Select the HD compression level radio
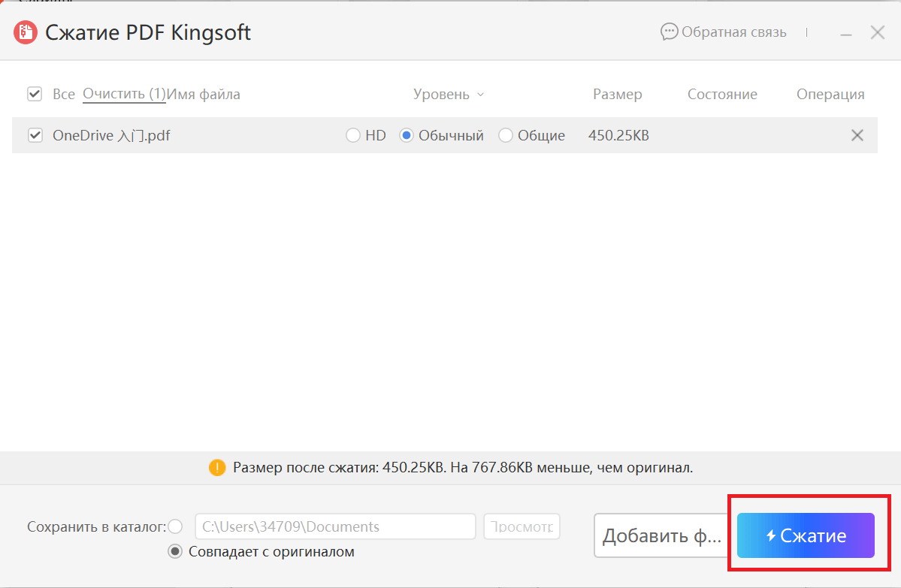The image size is (901, 588). tap(353, 135)
